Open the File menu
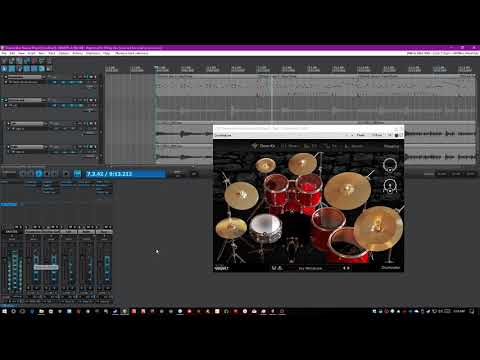 tap(4, 53)
